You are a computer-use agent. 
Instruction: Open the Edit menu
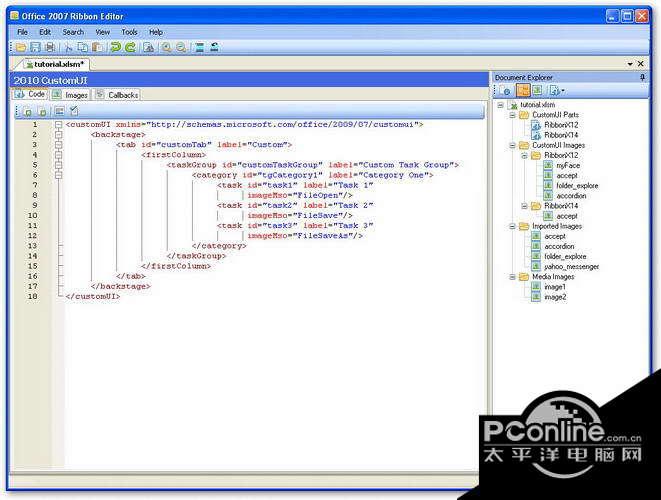[x=45, y=32]
